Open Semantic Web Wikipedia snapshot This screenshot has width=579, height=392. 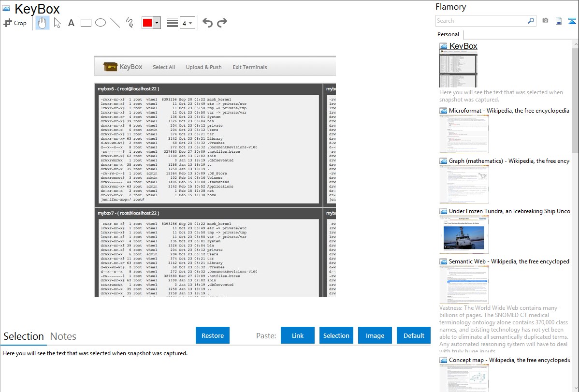509,261
